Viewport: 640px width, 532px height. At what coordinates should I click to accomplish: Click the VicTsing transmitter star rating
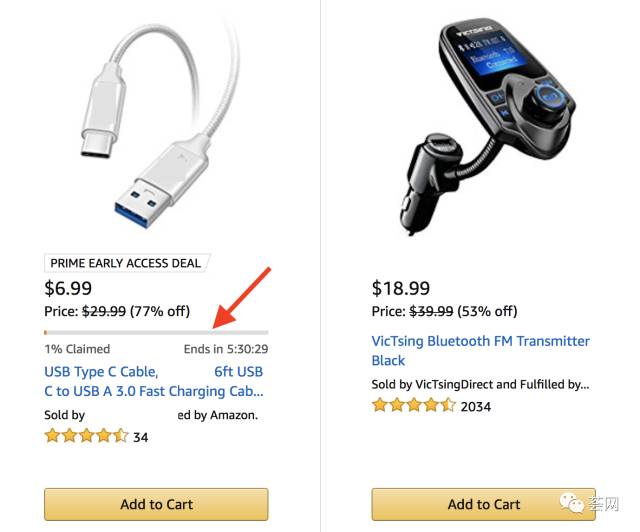(413, 406)
